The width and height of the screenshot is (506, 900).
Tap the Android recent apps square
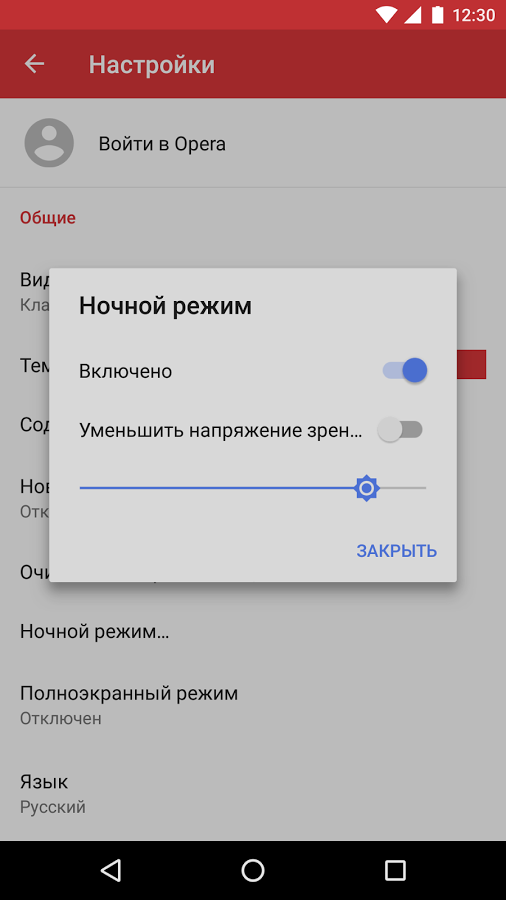[395, 870]
